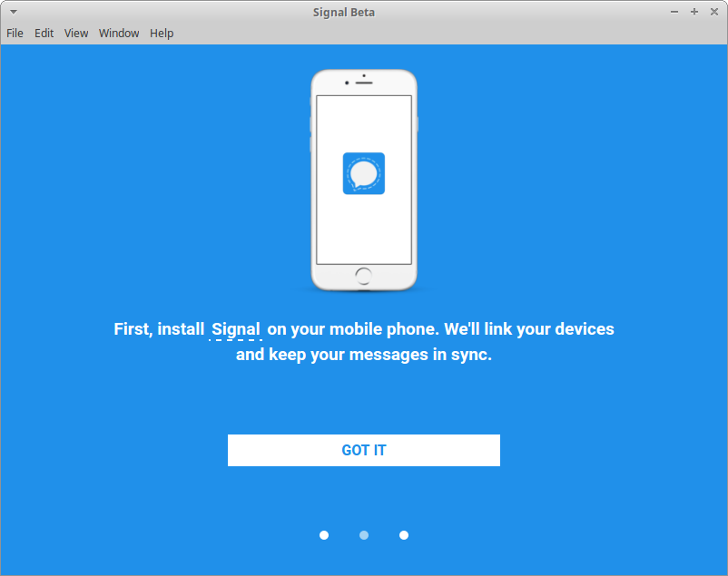Follow the underlined Signal link

pyautogui.click(x=236, y=329)
